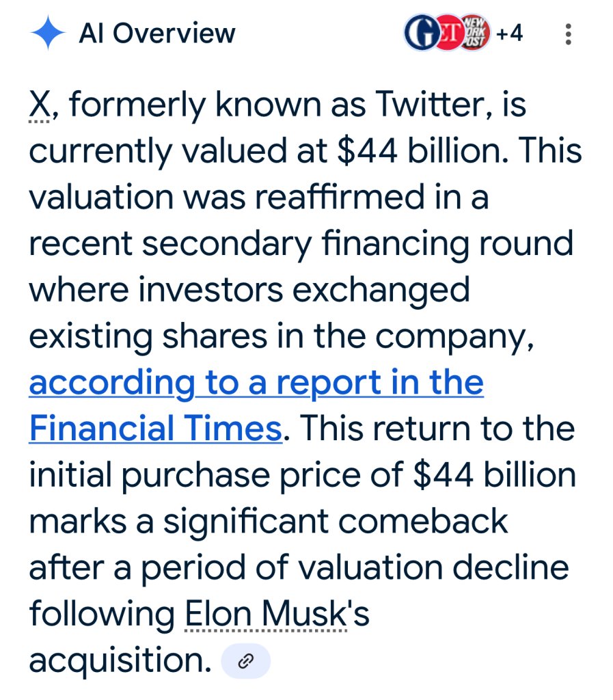Open the Elon Musk underlined term
The width and height of the screenshot is (613, 700).
[267, 613]
